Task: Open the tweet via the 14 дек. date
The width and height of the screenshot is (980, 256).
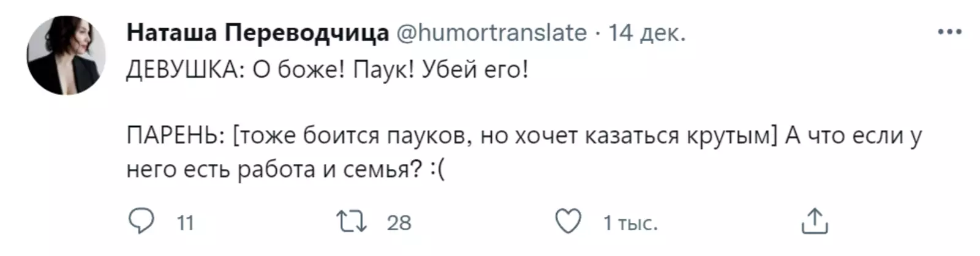Action: point(646,32)
